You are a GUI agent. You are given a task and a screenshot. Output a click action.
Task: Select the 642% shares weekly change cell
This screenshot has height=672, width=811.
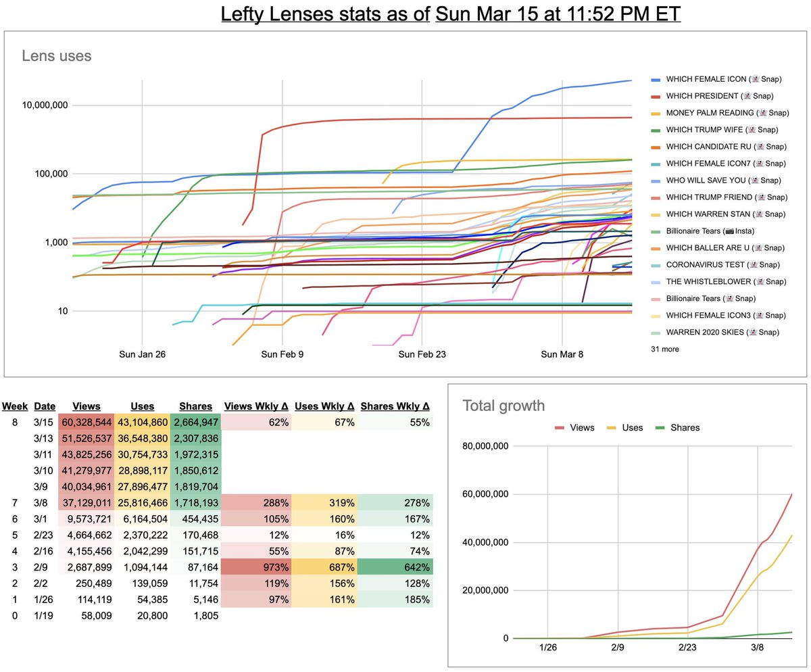point(396,567)
